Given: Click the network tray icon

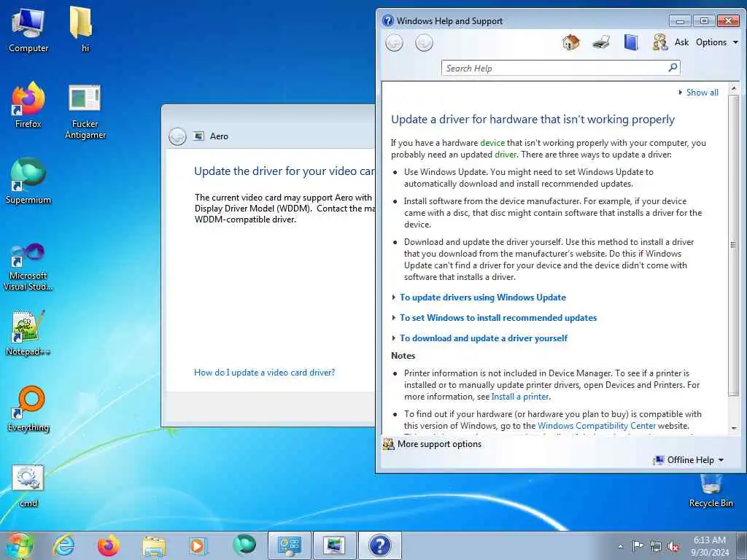Looking at the screenshot, I should [x=656, y=547].
